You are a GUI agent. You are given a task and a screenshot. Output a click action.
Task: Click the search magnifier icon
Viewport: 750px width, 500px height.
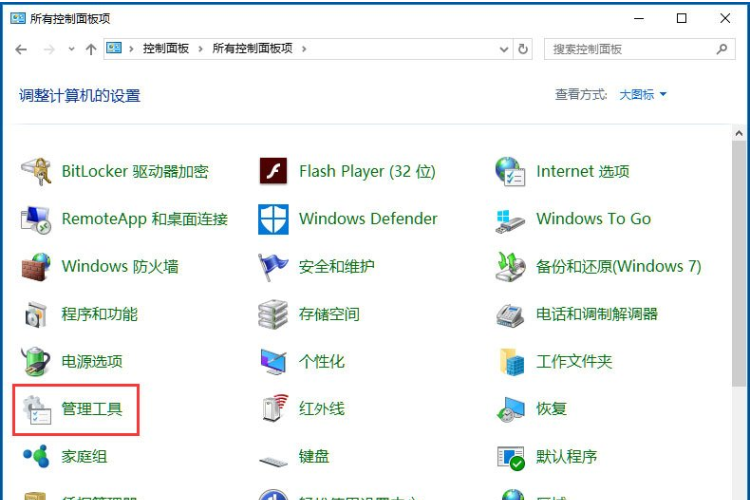(722, 49)
